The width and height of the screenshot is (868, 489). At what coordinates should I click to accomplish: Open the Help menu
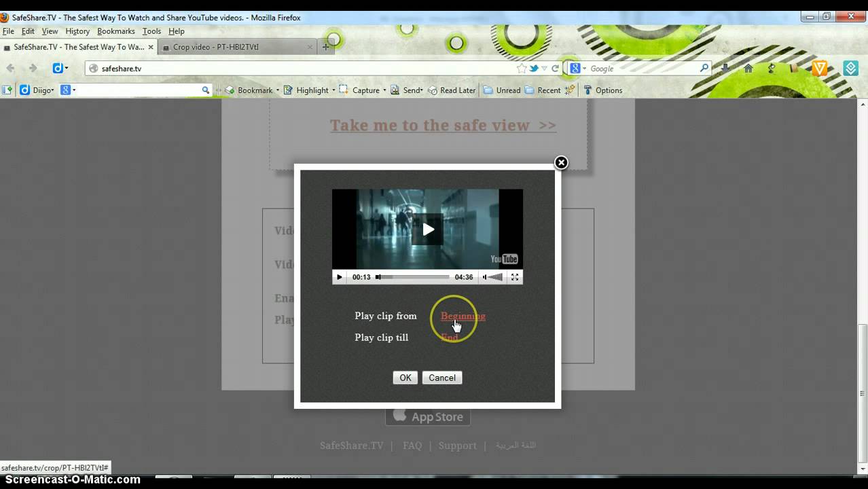(177, 31)
